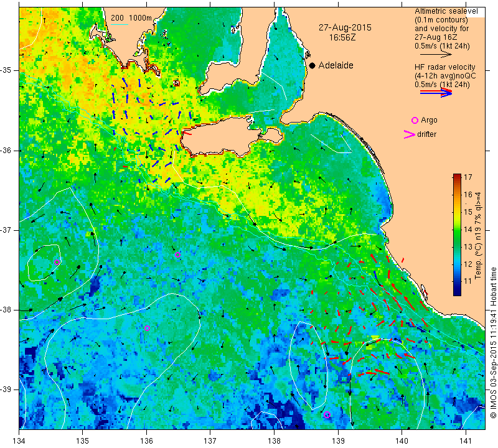The width and height of the screenshot is (498, 448).
Task: Click the 138 longitude axis label
Action: [274, 441]
